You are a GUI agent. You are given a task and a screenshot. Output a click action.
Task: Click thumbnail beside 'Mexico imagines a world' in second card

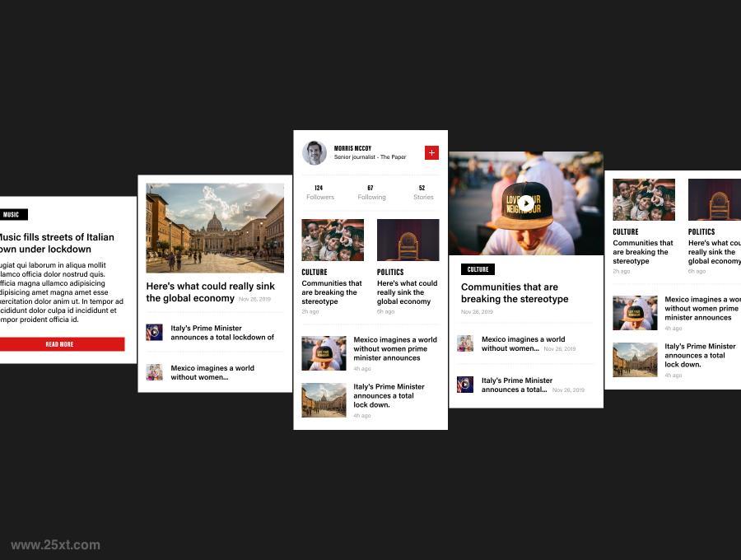155,372
